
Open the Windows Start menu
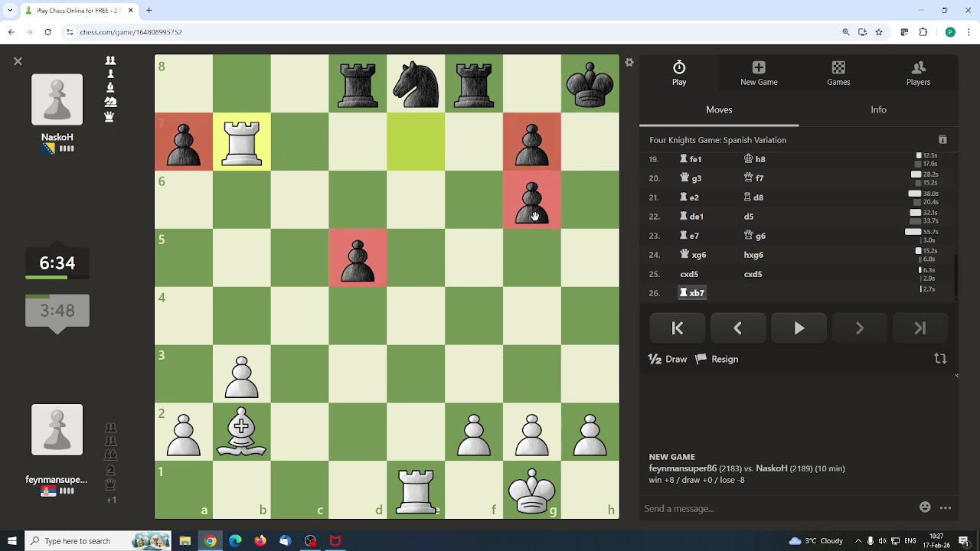pos(11,541)
